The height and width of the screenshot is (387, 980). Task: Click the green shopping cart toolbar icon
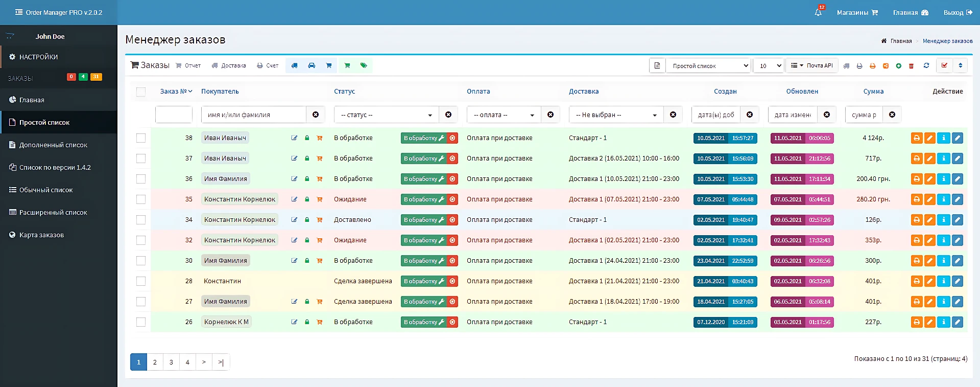347,65
